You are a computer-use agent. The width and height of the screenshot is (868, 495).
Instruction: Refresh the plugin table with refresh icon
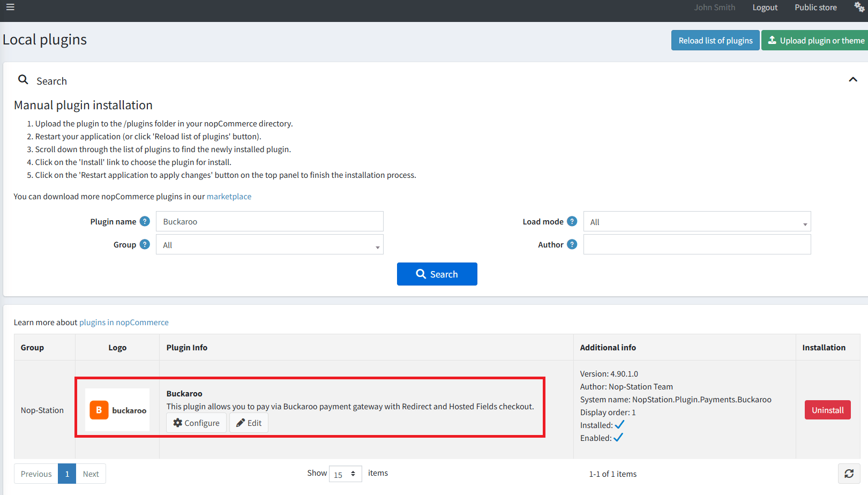(849, 474)
